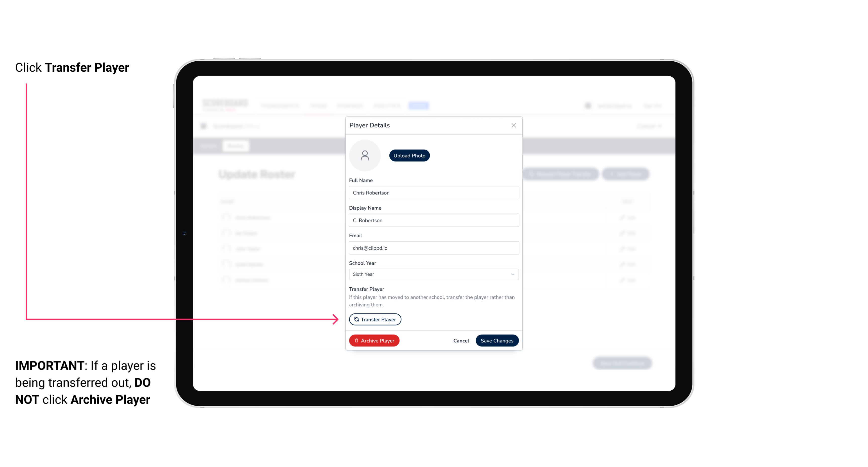Select Sixth Year from school year dropdown

click(433, 274)
